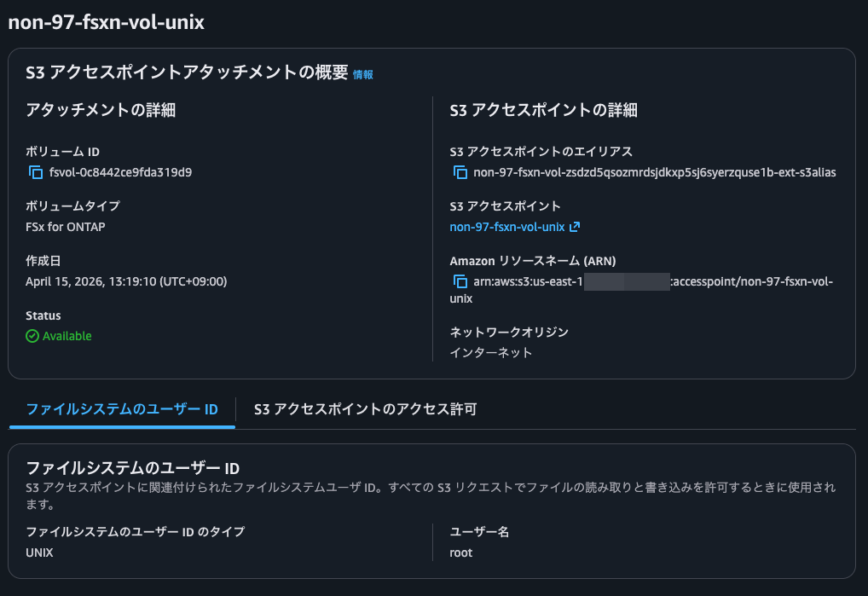Click the creation date April 15, 2026 text
The width and height of the screenshot is (868, 596).
click(126, 281)
